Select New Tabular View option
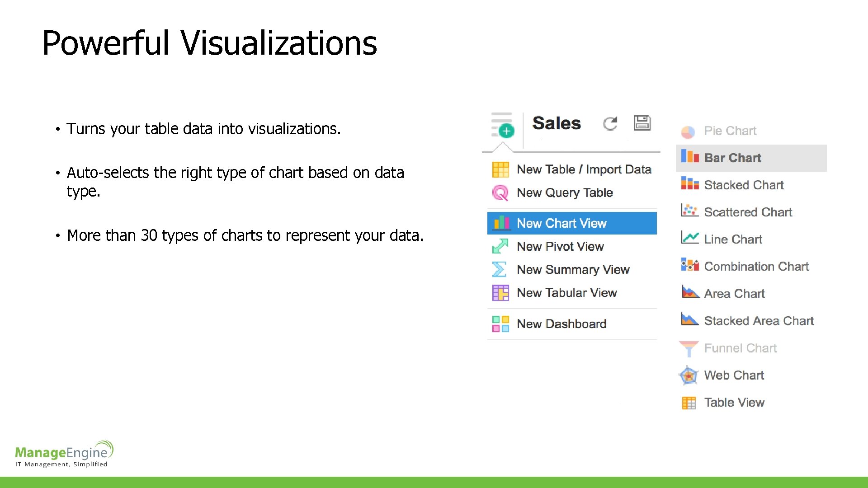 [566, 293]
